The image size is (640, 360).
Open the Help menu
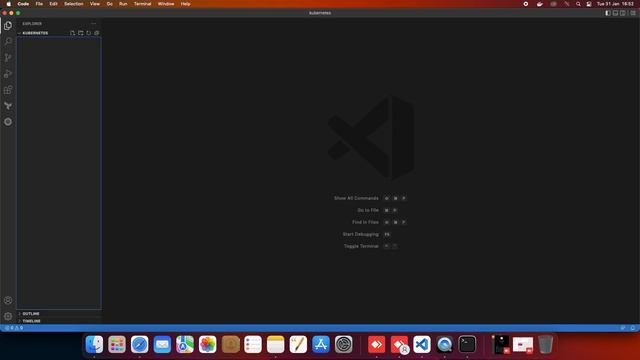tap(186, 4)
